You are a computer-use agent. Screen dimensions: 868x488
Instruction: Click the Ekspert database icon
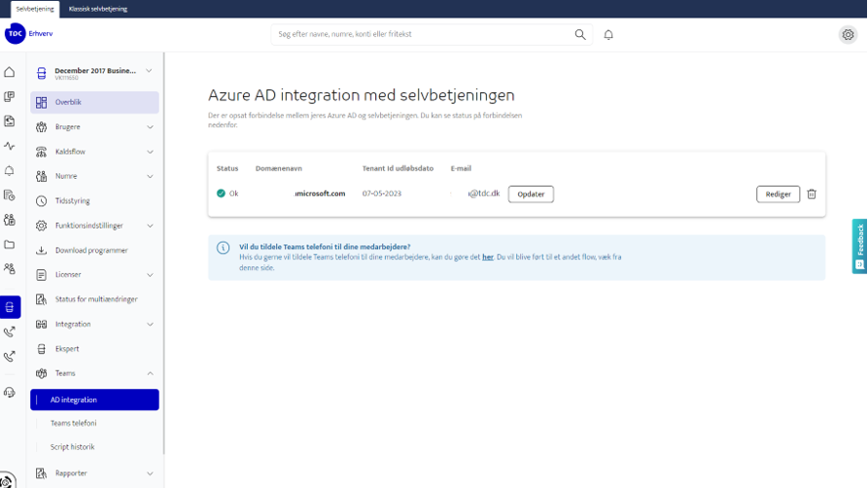[x=42, y=349]
